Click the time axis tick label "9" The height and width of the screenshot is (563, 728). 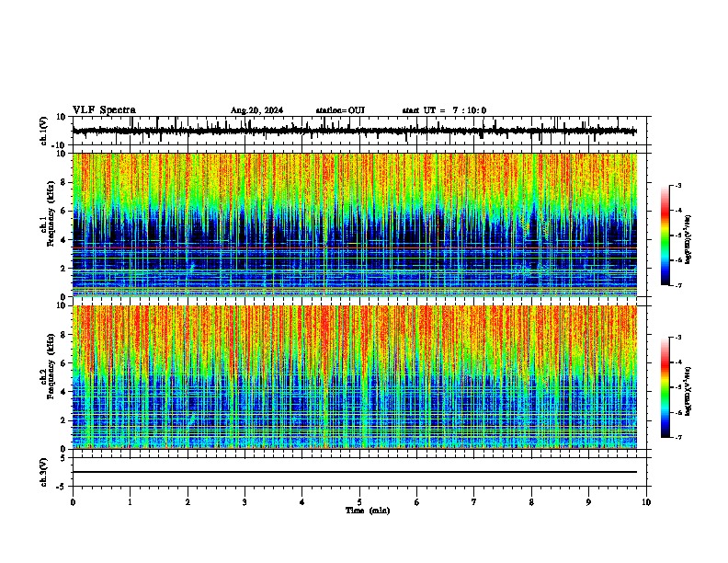(x=588, y=502)
